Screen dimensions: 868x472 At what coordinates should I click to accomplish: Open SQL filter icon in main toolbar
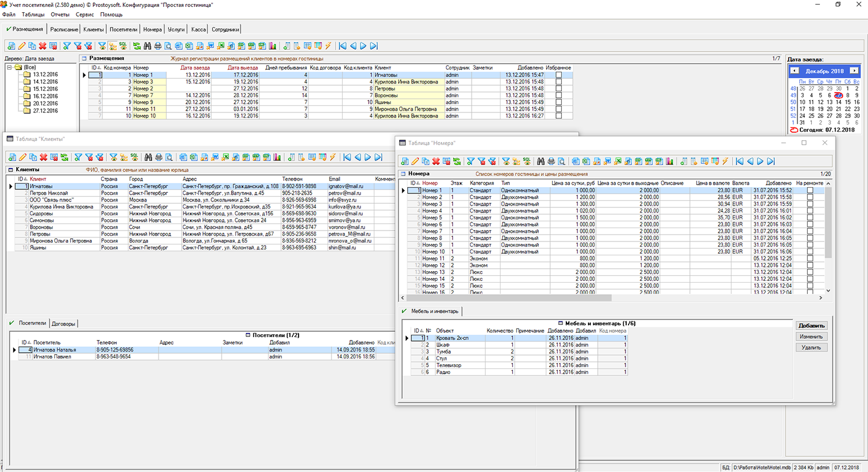click(x=123, y=46)
